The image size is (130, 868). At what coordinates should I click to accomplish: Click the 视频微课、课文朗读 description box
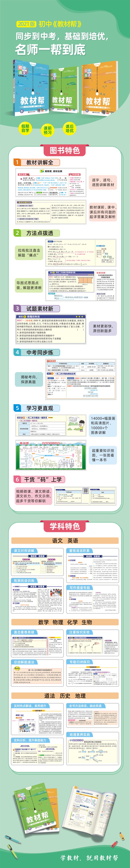click(x=33, y=496)
